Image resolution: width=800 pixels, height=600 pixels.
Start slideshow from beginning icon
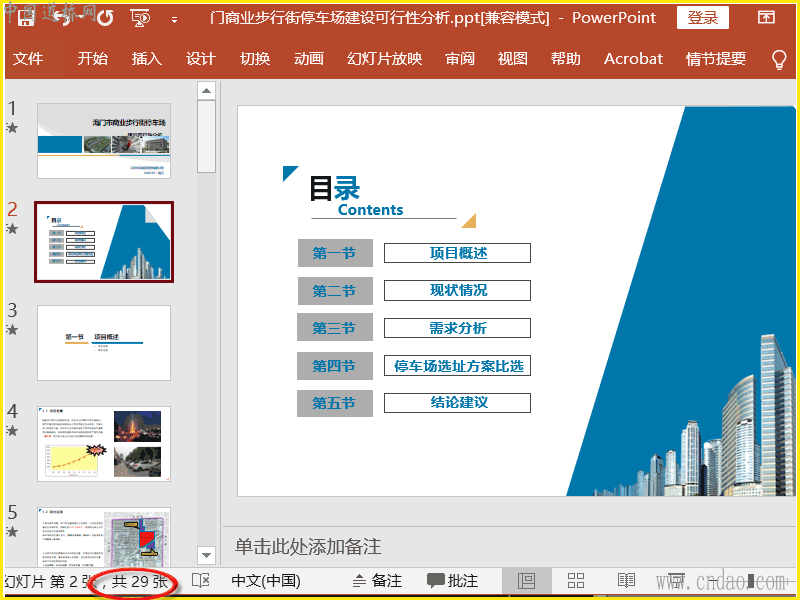[140, 18]
